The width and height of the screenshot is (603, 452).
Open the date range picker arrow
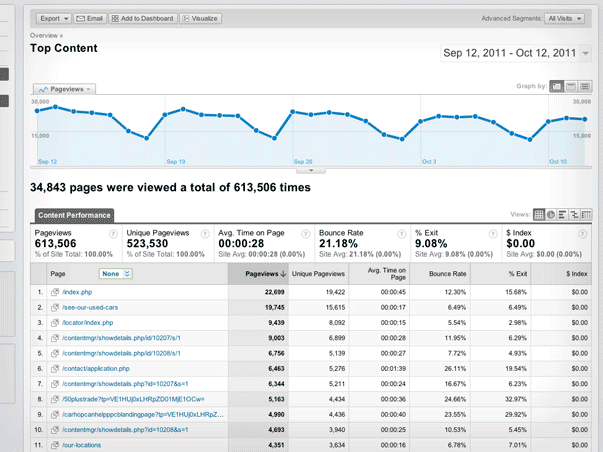tap(585, 53)
